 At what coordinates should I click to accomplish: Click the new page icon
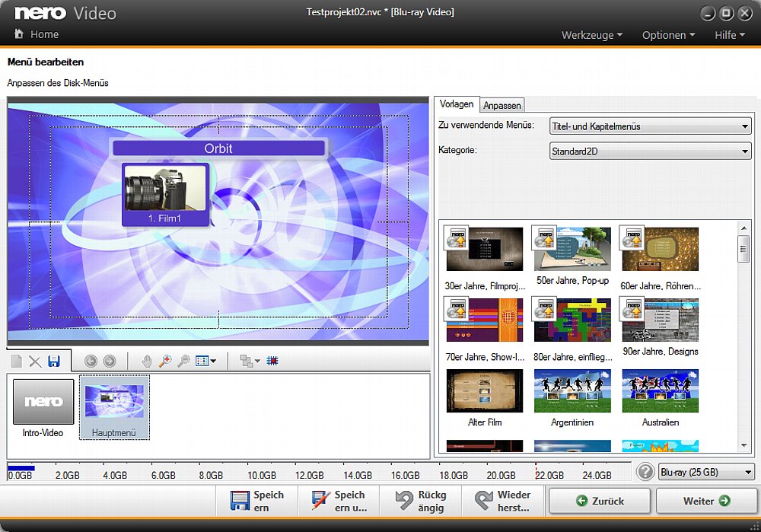17,361
